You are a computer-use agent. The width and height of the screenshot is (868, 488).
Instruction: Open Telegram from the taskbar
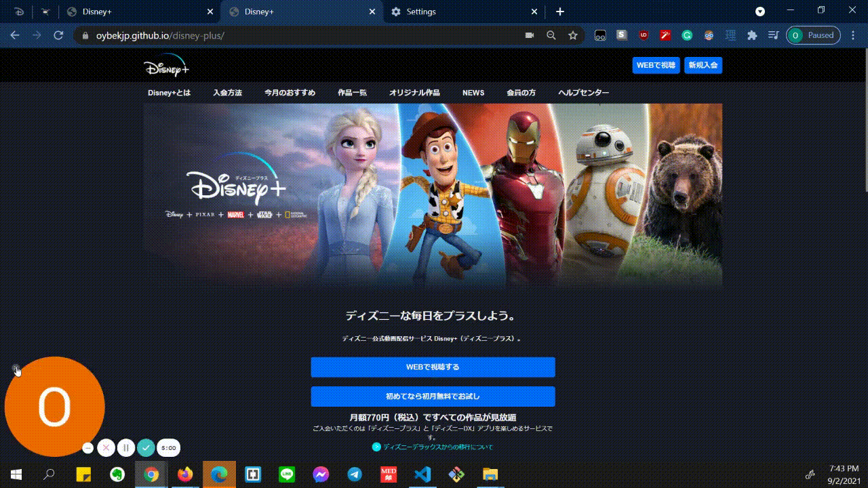click(355, 474)
